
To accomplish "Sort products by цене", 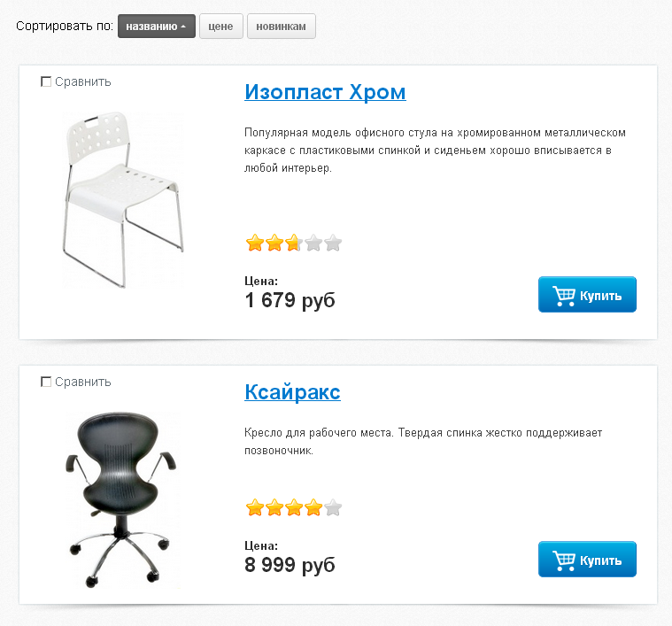I will (220, 27).
